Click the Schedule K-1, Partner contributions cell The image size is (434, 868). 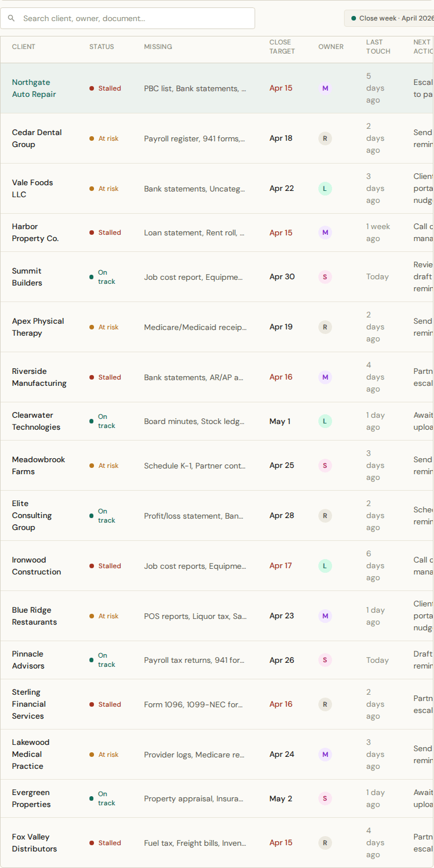point(195,466)
